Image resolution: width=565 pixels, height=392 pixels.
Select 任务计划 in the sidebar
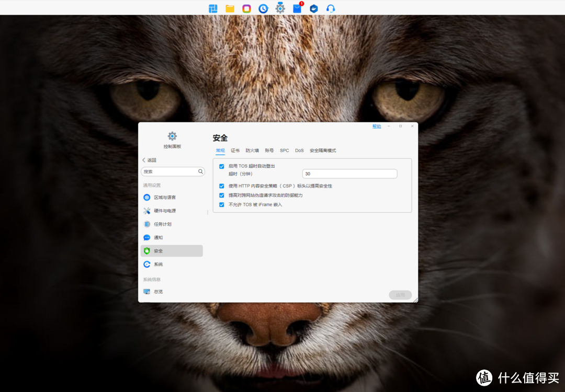(x=162, y=224)
